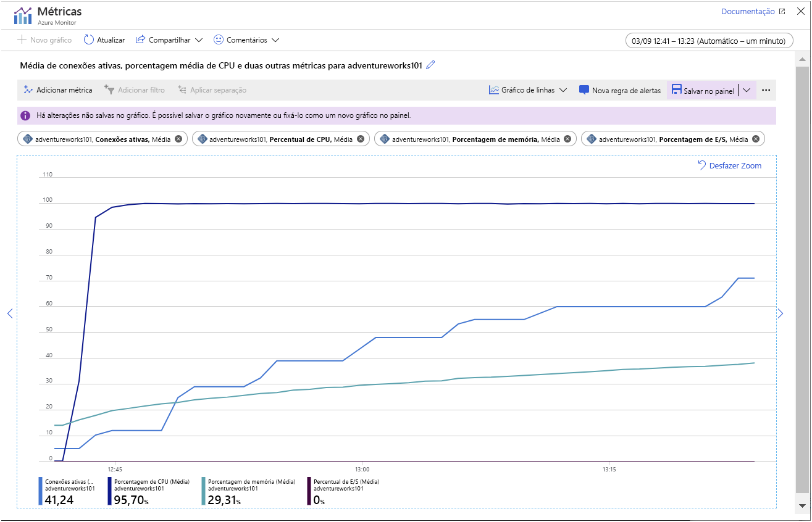The width and height of the screenshot is (812, 522).
Task: Click the chart title text
Action: [x=221, y=65]
